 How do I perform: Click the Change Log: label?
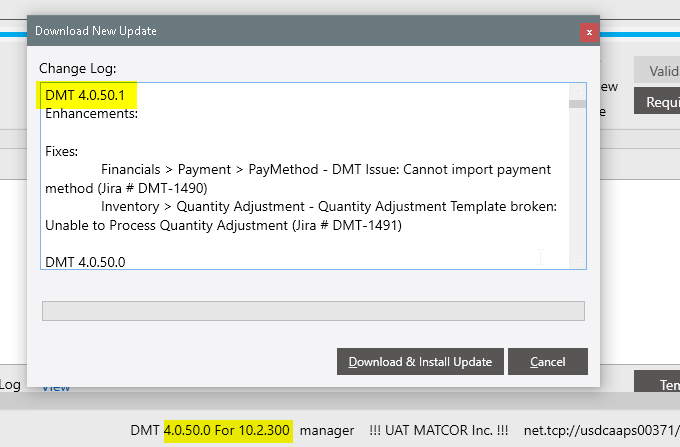(x=78, y=69)
